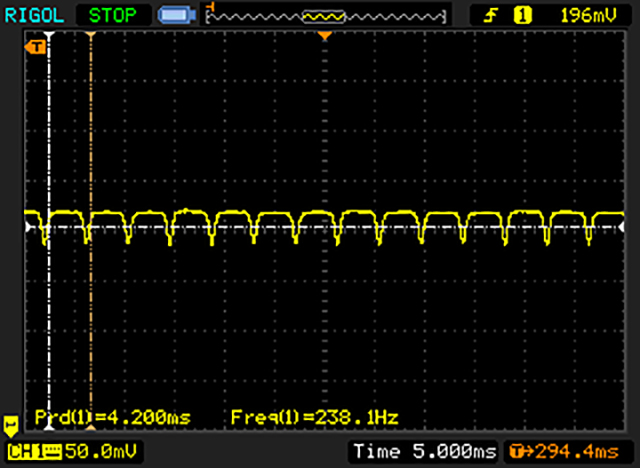Click the 294.4ms trigger offset readout
The width and height of the screenshot is (640, 468).
click(x=577, y=452)
